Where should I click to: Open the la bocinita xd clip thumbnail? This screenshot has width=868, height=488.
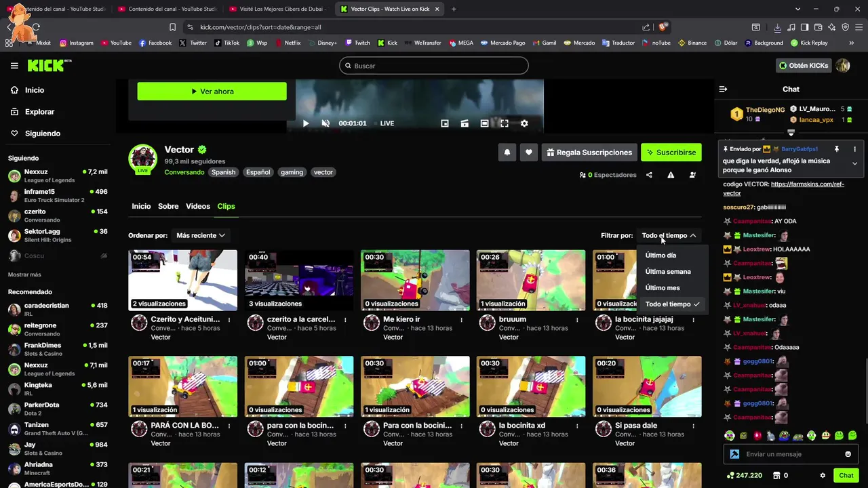tap(531, 386)
